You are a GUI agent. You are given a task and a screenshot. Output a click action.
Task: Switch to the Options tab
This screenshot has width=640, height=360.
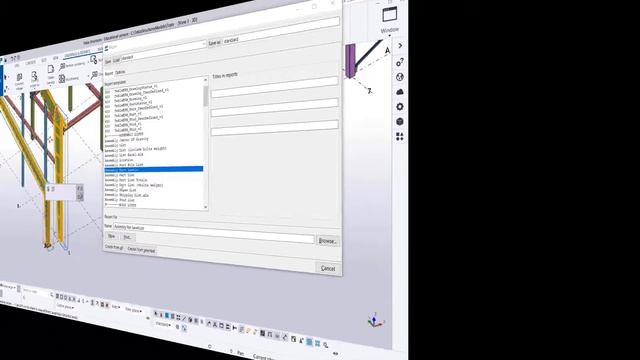pyautogui.click(x=120, y=72)
